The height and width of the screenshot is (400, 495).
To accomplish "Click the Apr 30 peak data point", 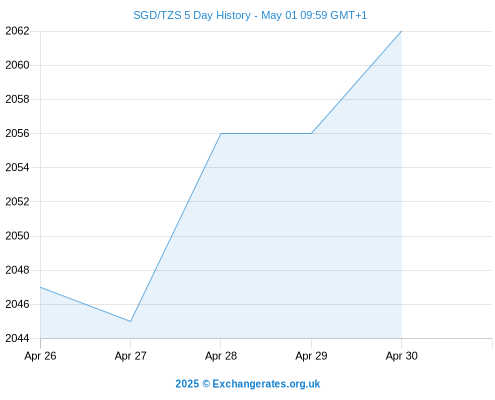I will [401, 31].
